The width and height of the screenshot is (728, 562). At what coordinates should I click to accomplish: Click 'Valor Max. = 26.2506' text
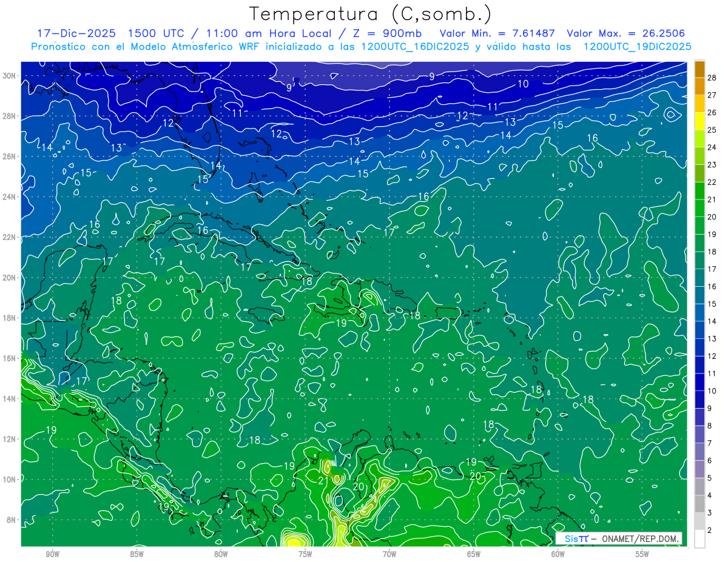[x=626, y=33]
